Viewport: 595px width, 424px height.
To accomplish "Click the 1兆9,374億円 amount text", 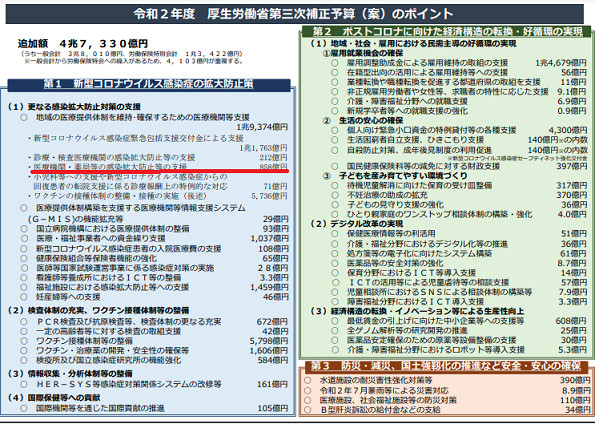I will click(262, 127).
